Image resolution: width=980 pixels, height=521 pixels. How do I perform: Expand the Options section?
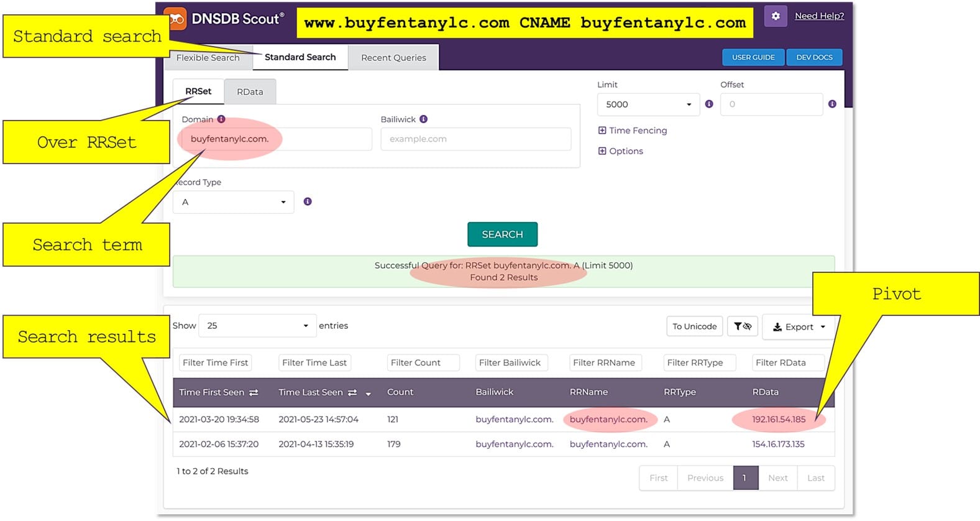[x=620, y=151]
